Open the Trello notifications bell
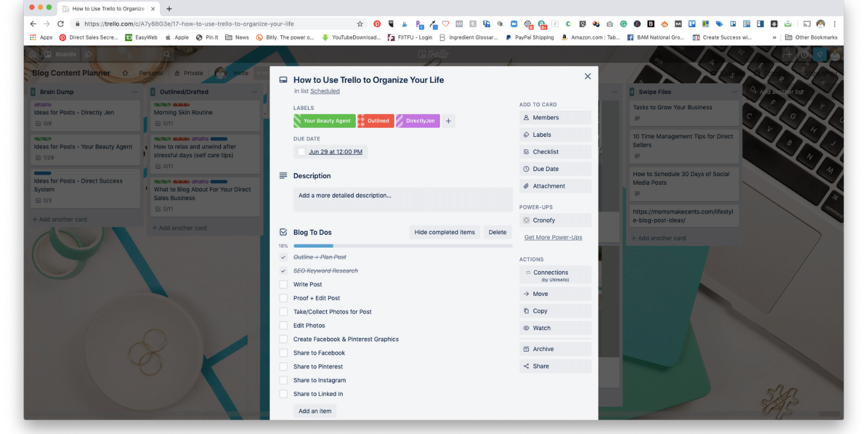The image size is (868, 434). click(x=820, y=54)
